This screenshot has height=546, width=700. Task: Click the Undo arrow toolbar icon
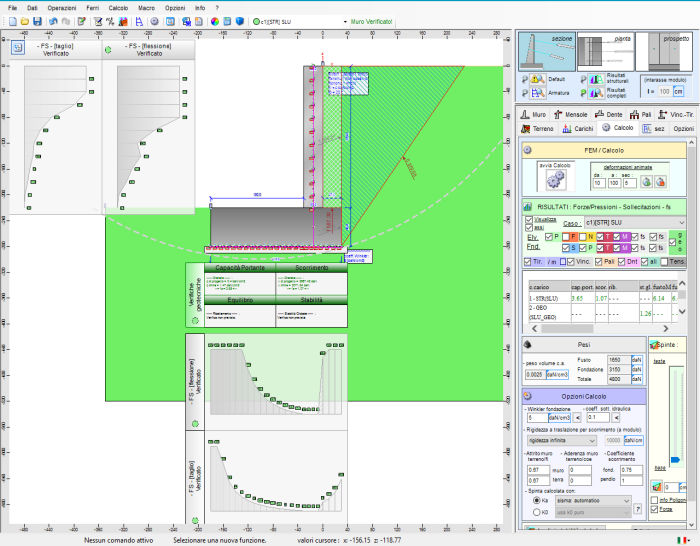pyautogui.click(x=53, y=21)
